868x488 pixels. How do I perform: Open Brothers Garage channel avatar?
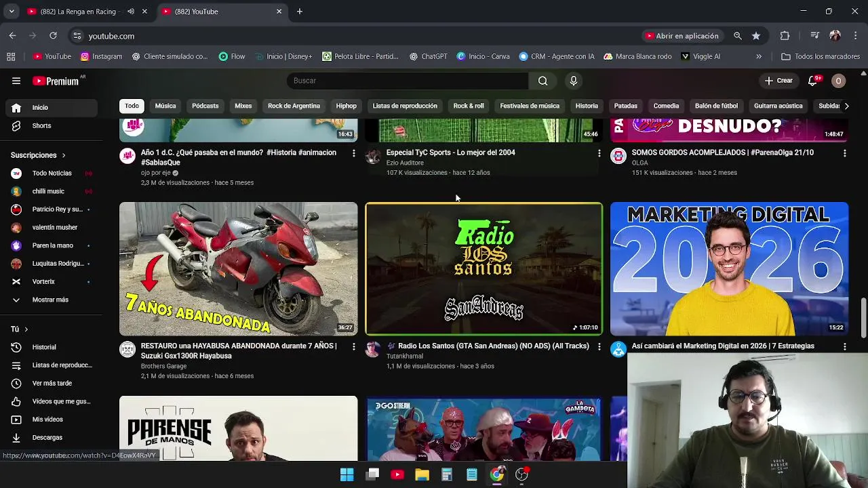(127, 349)
